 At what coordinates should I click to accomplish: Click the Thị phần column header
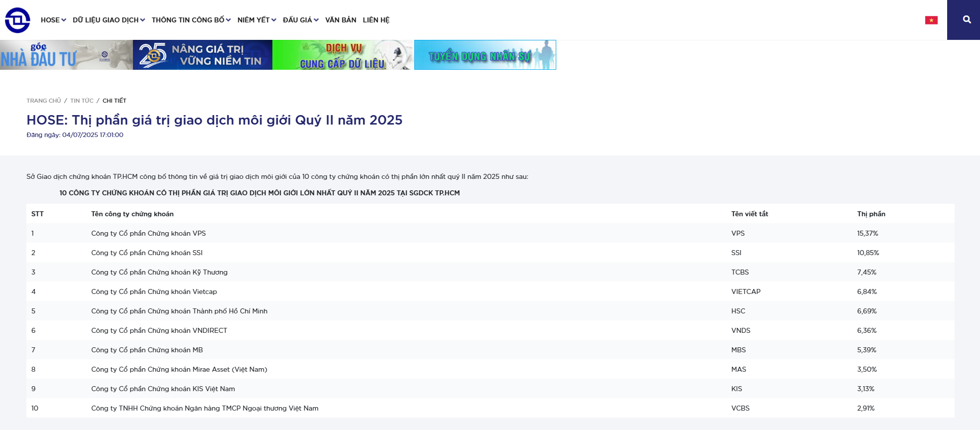tap(871, 214)
